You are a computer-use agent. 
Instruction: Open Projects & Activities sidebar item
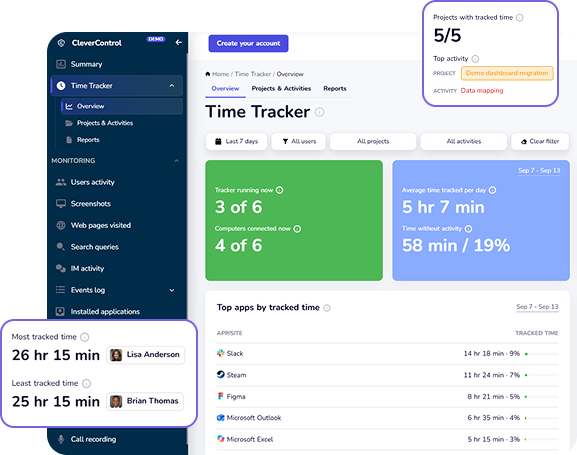tap(105, 123)
